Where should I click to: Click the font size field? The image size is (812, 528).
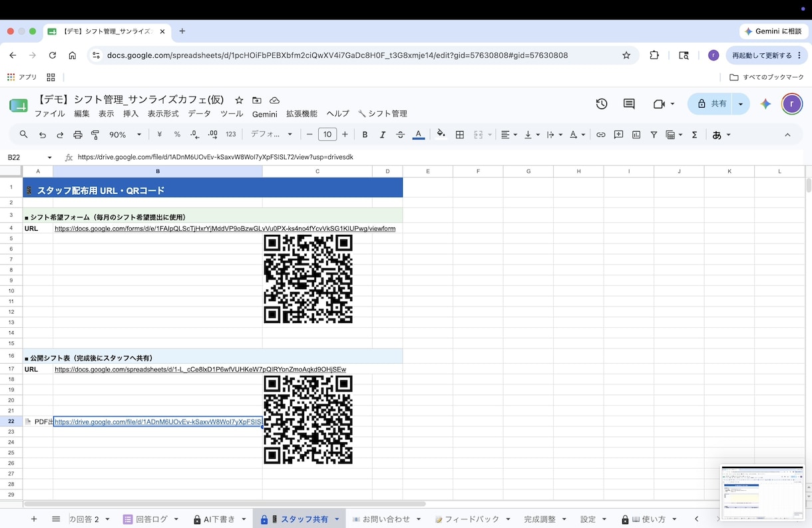(327, 134)
